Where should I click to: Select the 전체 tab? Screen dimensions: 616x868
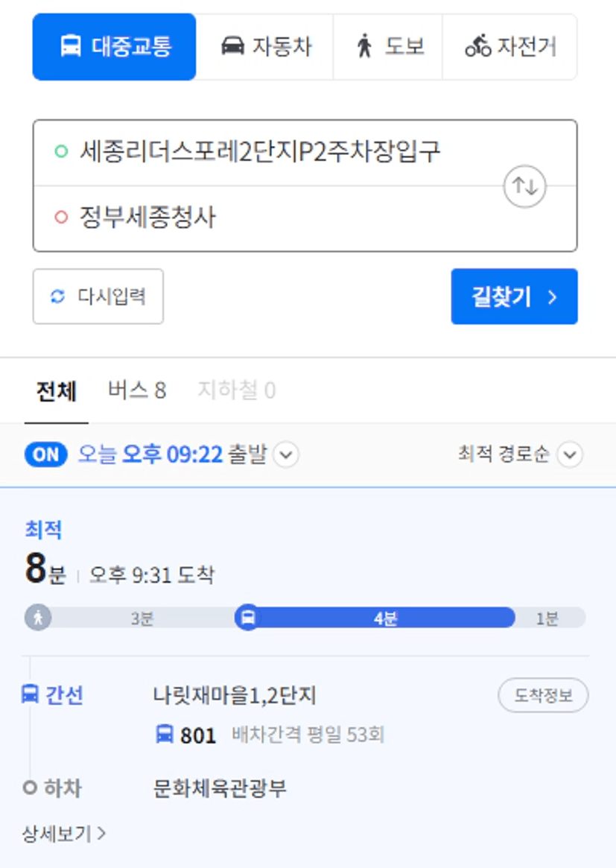click(x=56, y=391)
